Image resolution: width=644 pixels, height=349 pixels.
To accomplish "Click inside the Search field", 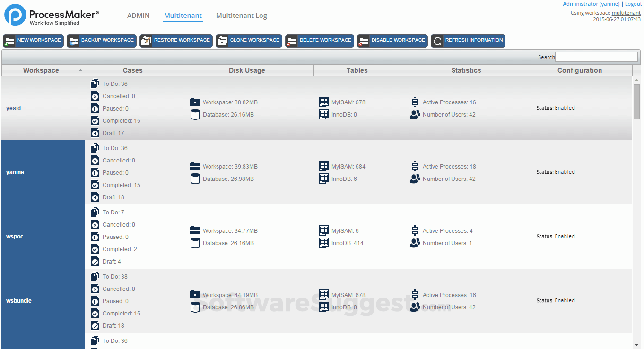I will [x=596, y=57].
